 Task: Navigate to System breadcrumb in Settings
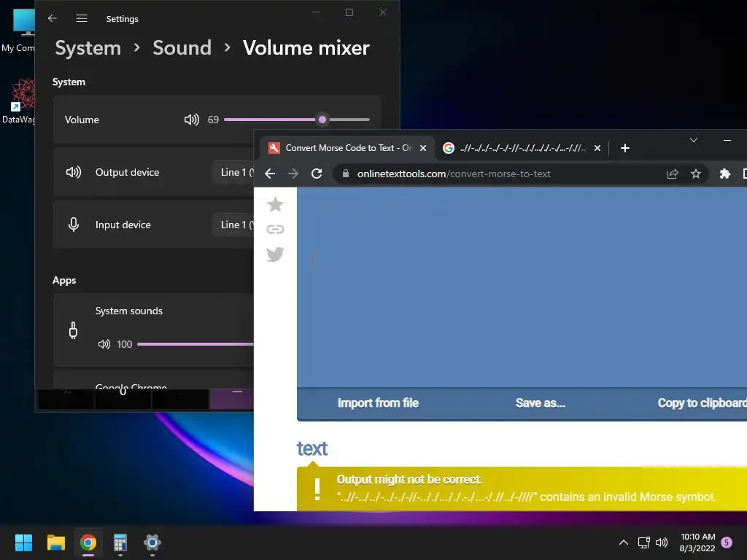(x=88, y=47)
